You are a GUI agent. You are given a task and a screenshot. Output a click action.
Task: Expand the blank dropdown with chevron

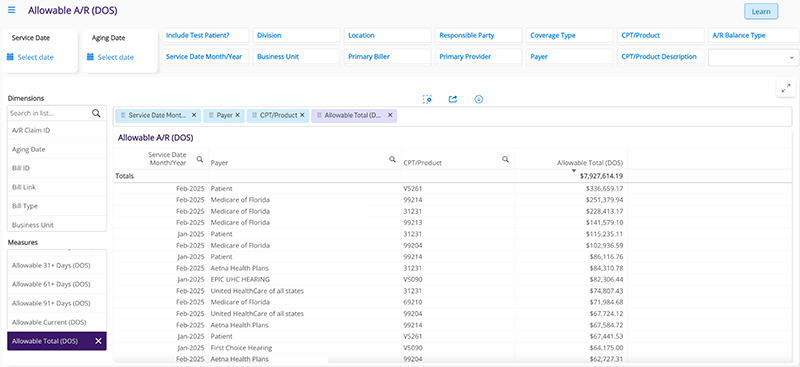753,58
